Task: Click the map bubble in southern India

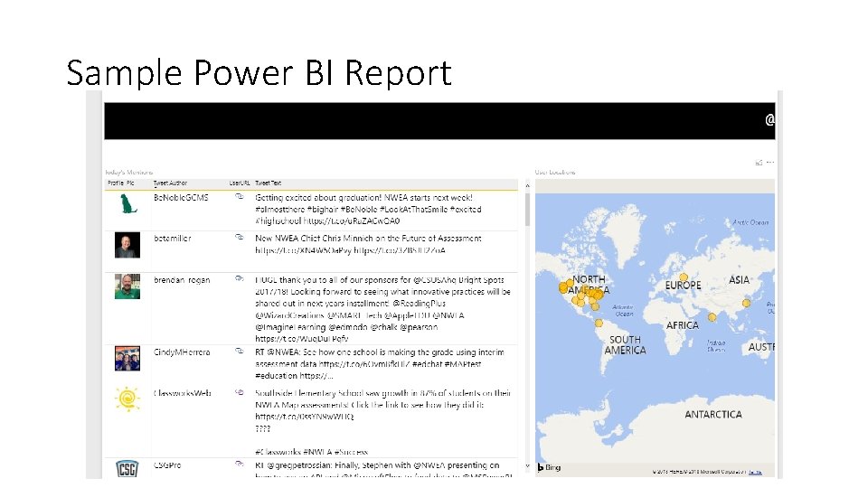Action: click(x=712, y=317)
